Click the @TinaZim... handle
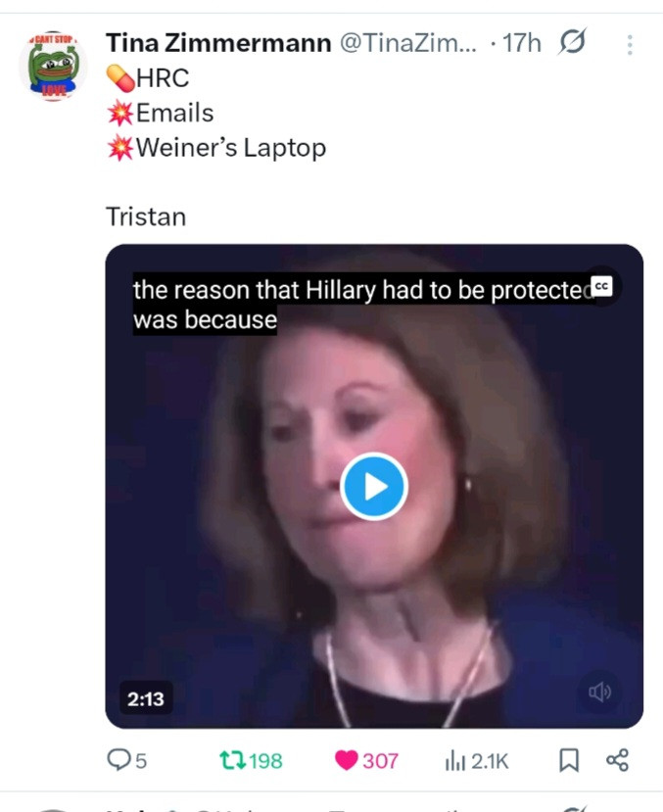 pos(407,42)
